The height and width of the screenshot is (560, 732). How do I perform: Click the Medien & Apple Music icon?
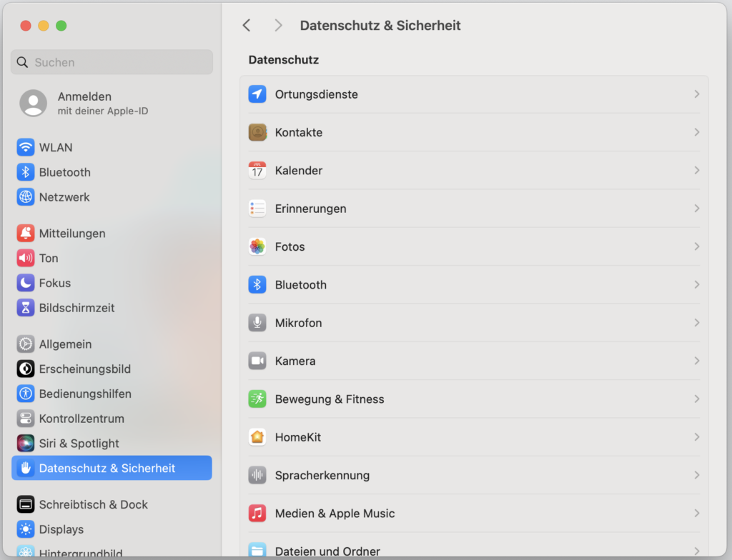257,513
